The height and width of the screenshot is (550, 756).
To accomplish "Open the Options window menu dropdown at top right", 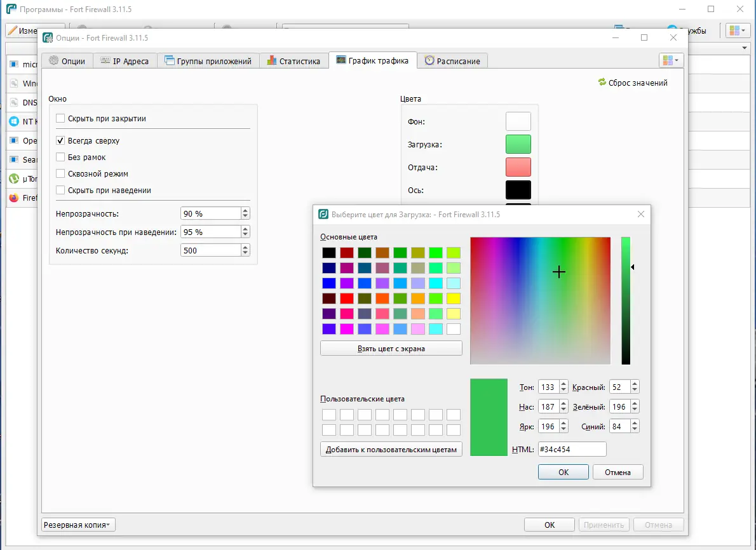I will 671,60.
